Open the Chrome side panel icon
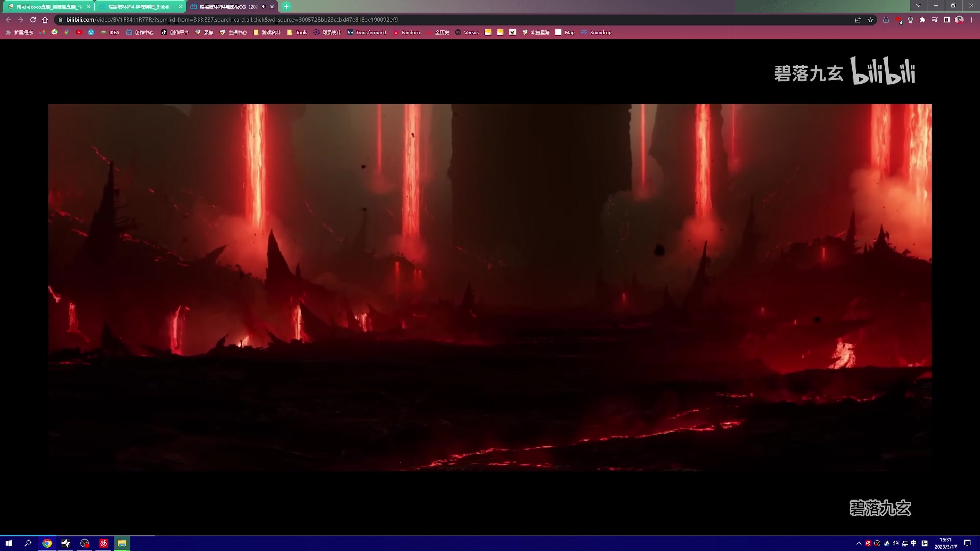Screen dimensions: 980x551 tap(947, 20)
